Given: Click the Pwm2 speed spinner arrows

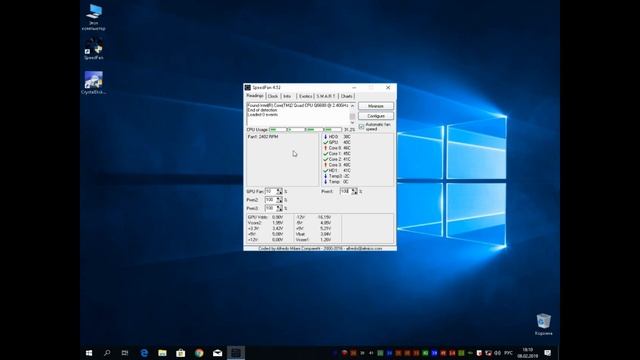Looking at the screenshot, I should tap(280, 200).
